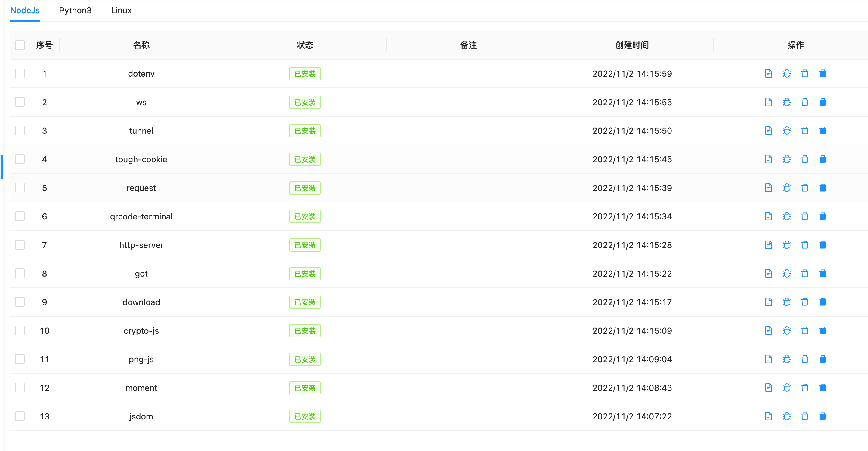Image resolution: width=868 pixels, height=451 pixels.
Task: Force delete ws with the solid trash icon
Action: (x=823, y=102)
